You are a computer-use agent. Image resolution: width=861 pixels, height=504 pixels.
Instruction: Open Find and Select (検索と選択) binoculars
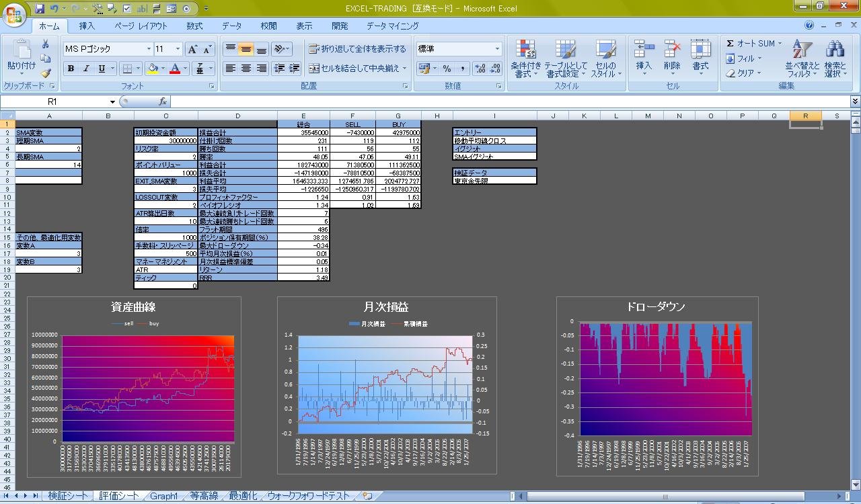click(x=835, y=58)
